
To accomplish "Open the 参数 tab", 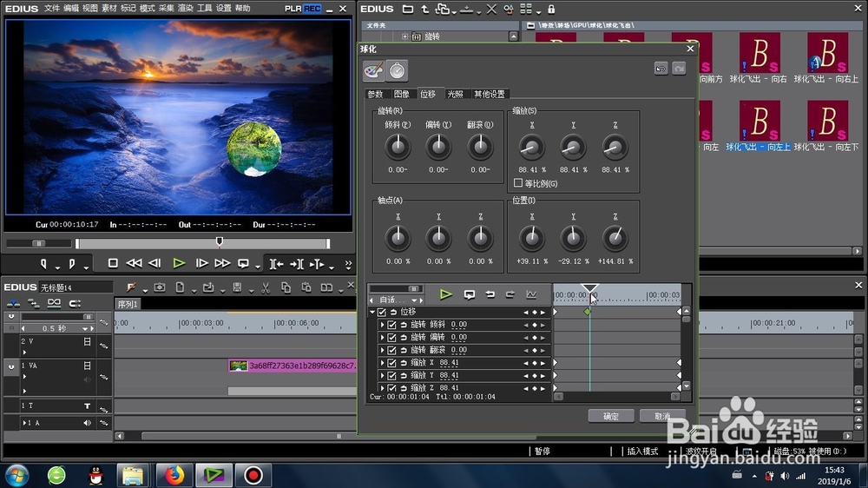I will (375, 94).
